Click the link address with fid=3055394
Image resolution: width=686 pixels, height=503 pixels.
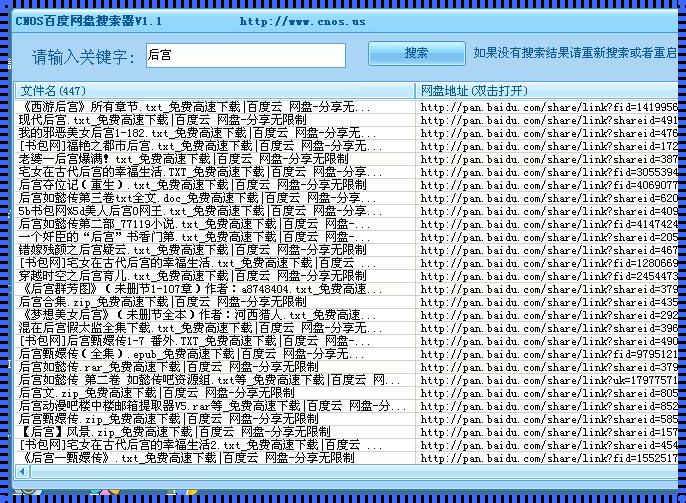549,172
